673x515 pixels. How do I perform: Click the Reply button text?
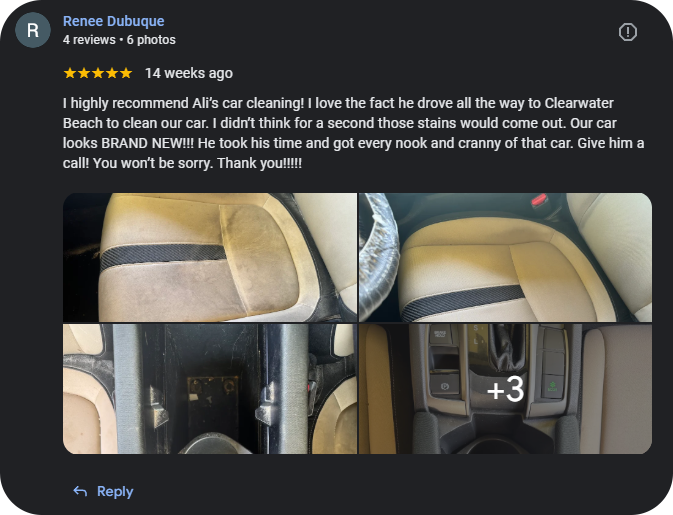pyautogui.click(x=115, y=491)
